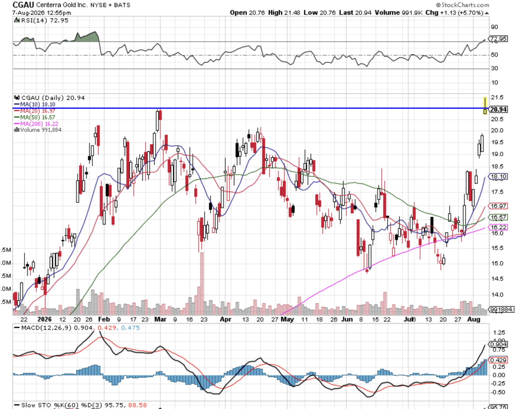
Task: Click the 'Volume 991.9K' header value
Action: [x=399, y=13]
